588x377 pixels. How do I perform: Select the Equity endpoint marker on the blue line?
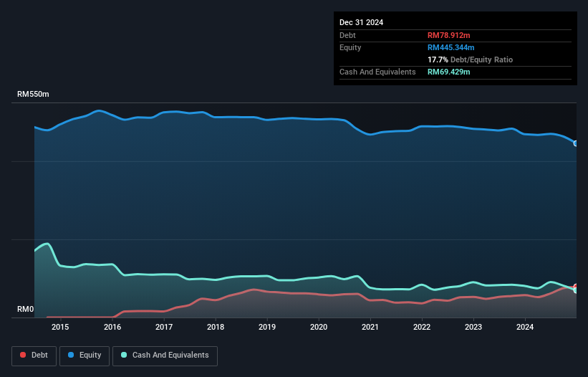(x=576, y=143)
